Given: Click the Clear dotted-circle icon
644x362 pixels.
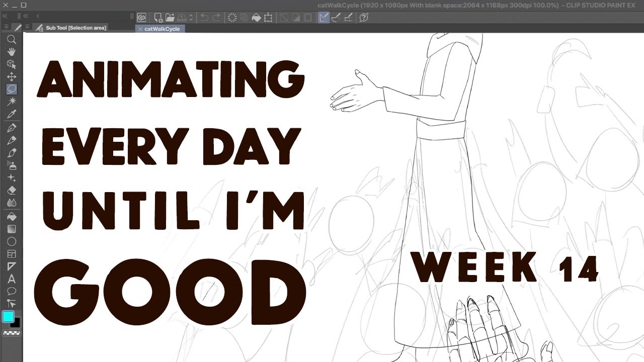Looking at the screenshot, I should coord(232,18).
